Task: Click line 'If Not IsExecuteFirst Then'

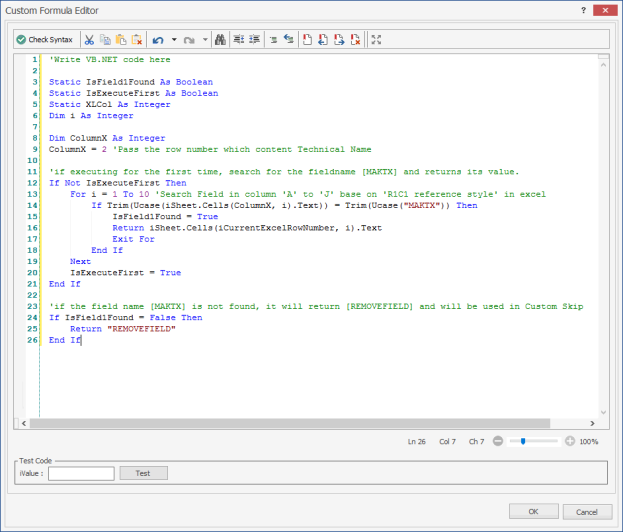Action: click(x=118, y=183)
